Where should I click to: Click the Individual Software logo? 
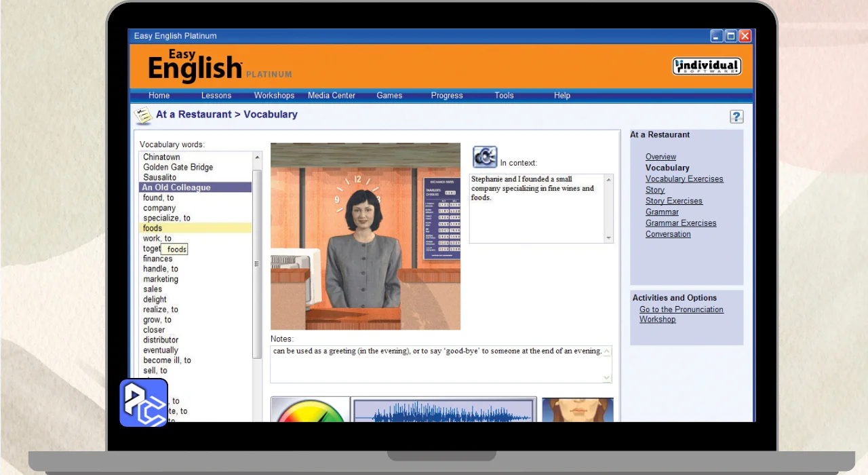pos(707,66)
